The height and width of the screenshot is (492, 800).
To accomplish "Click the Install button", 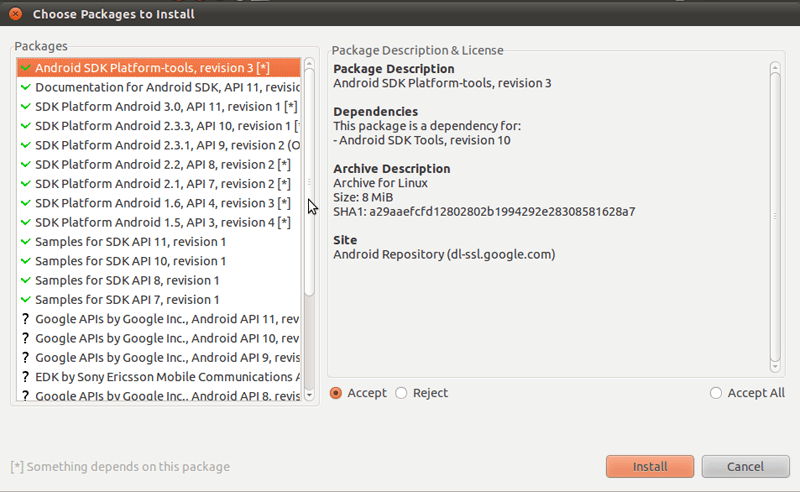I will [650, 466].
